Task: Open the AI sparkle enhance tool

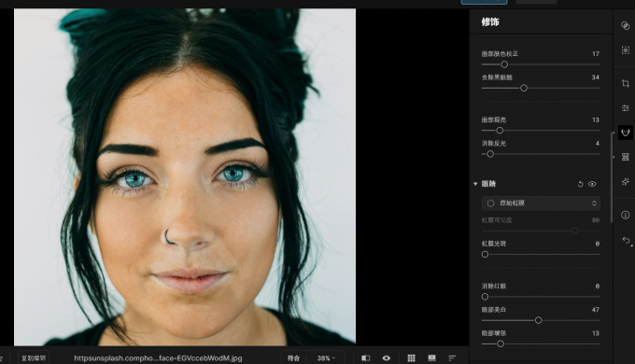Action: [x=626, y=181]
